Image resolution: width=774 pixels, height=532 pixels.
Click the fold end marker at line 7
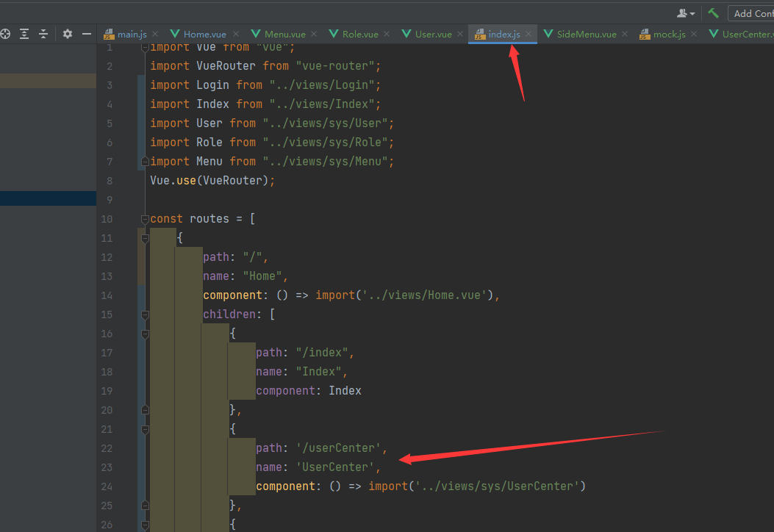click(x=145, y=162)
